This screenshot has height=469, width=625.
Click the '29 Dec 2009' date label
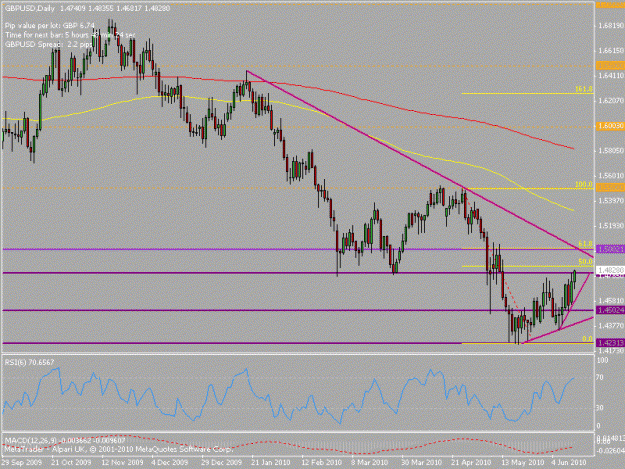(x=221, y=462)
